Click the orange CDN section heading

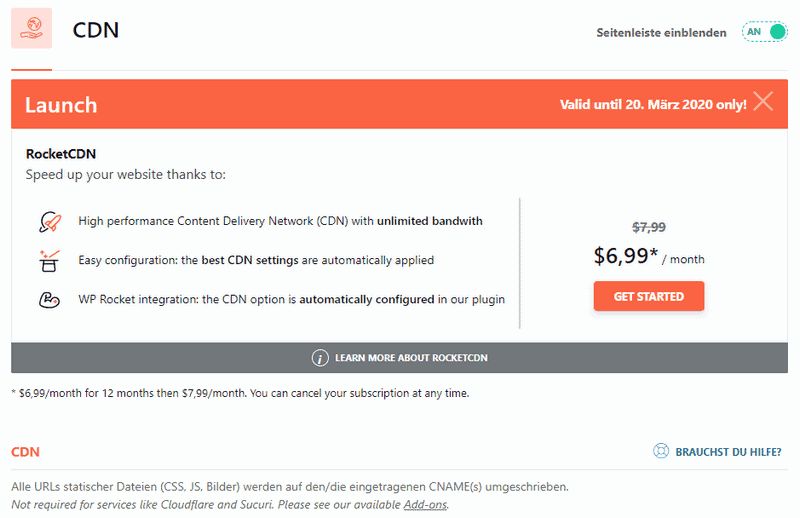coord(26,452)
